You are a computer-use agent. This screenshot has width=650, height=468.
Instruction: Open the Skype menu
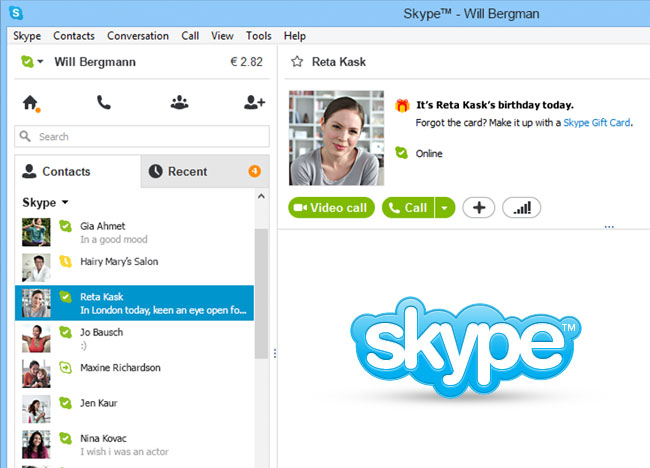tap(27, 36)
